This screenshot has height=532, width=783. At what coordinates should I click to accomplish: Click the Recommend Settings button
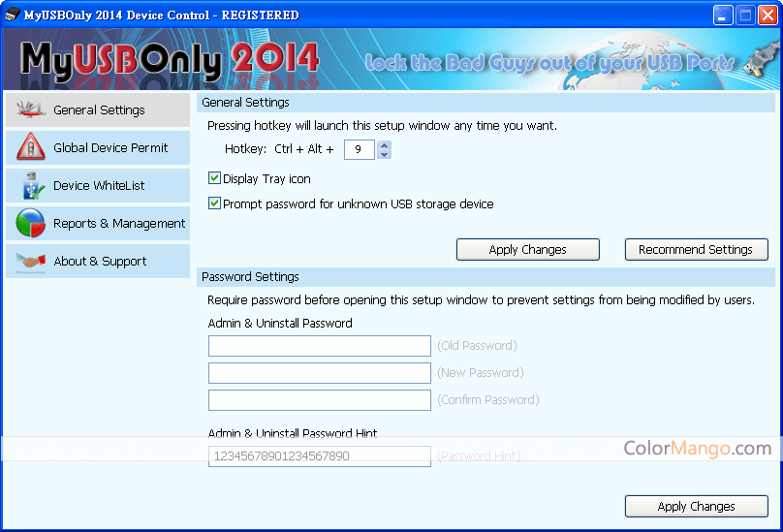click(696, 249)
